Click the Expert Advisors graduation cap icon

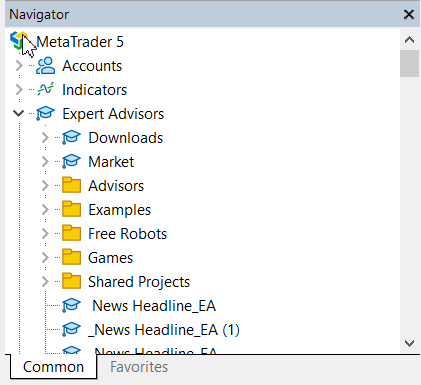pos(45,114)
